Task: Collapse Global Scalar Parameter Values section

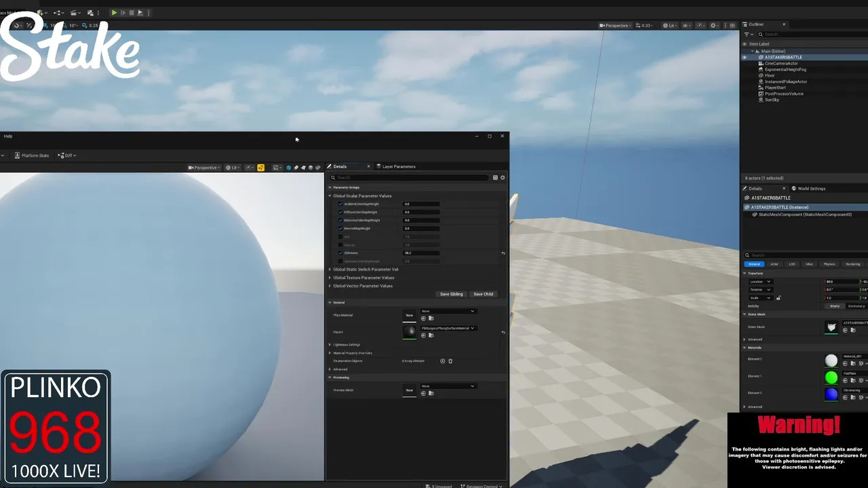Action: click(330, 196)
